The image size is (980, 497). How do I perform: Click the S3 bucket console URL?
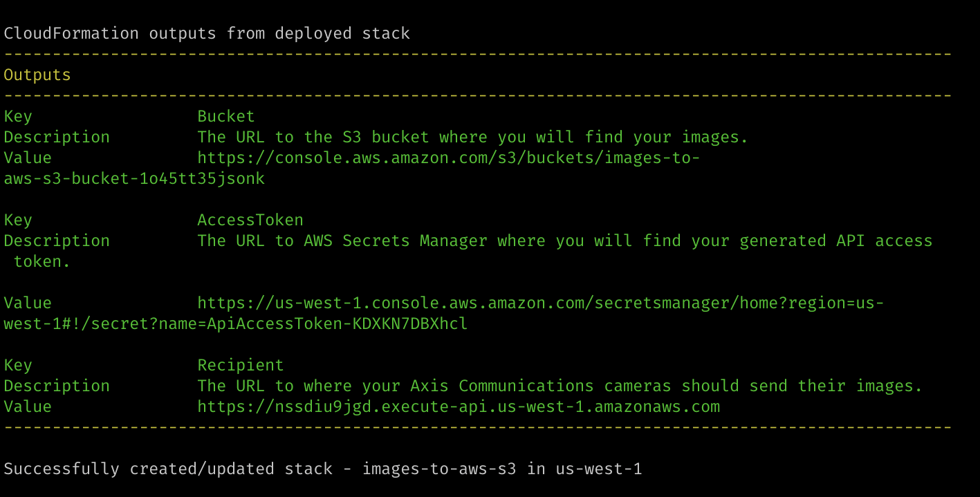pos(448,158)
